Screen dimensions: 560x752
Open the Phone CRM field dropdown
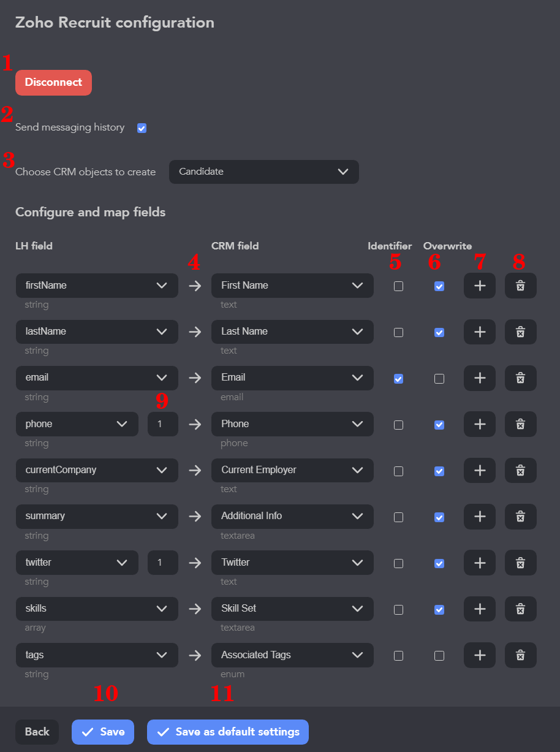[x=292, y=424]
